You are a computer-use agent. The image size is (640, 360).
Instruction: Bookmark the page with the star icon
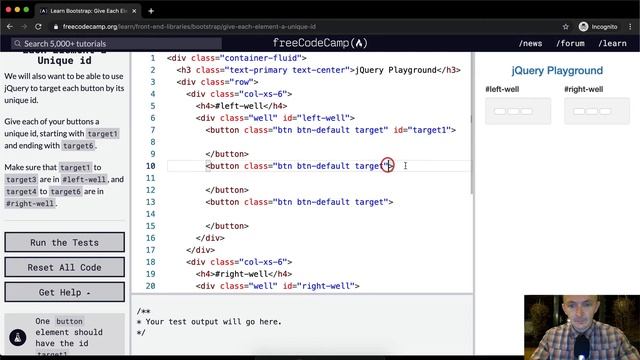(566, 27)
